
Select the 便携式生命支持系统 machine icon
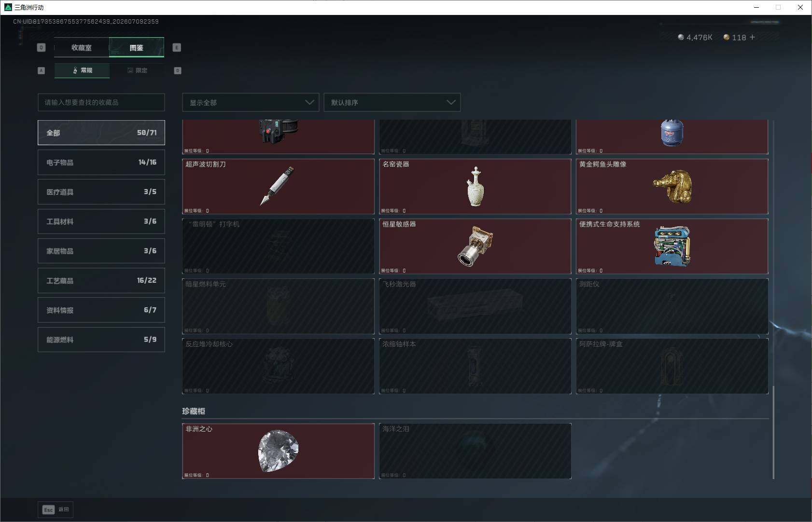coord(672,247)
